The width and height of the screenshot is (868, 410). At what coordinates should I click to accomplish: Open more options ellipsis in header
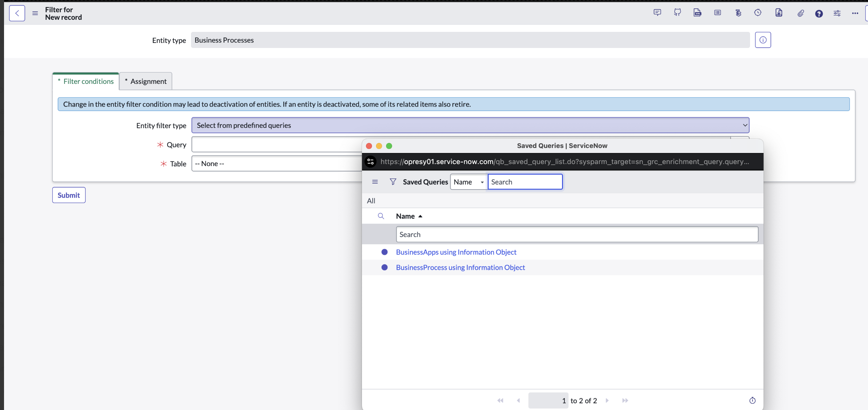point(855,13)
